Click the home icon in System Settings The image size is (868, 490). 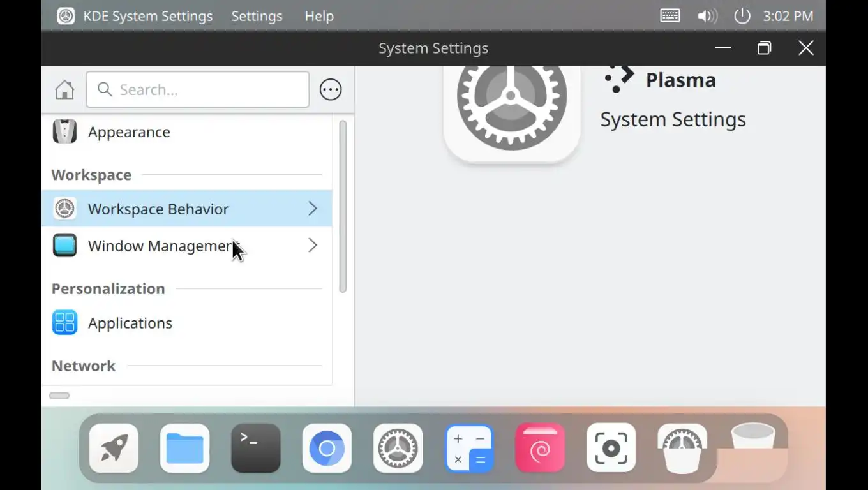(x=64, y=90)
